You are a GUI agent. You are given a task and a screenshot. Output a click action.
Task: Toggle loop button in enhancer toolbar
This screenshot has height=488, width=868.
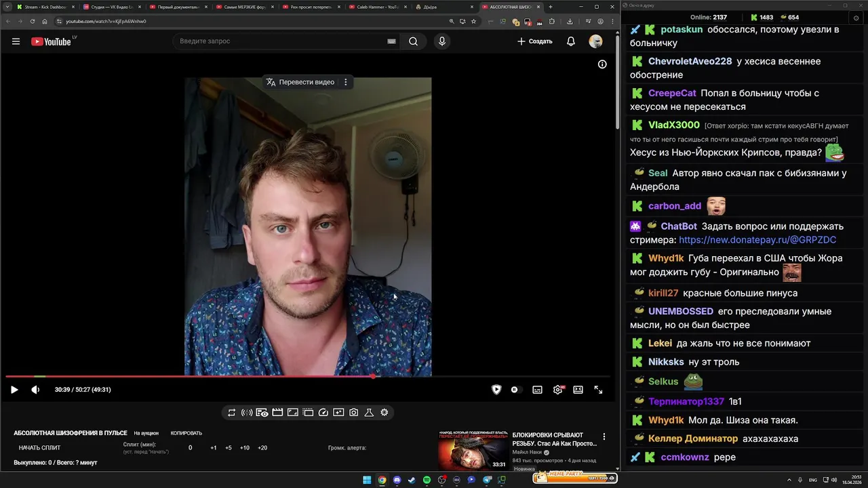click(231, 412)
